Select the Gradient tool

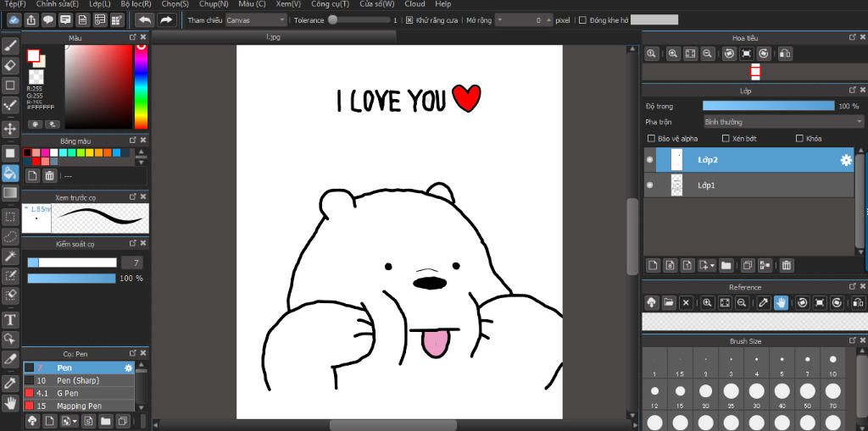(10, 193)
